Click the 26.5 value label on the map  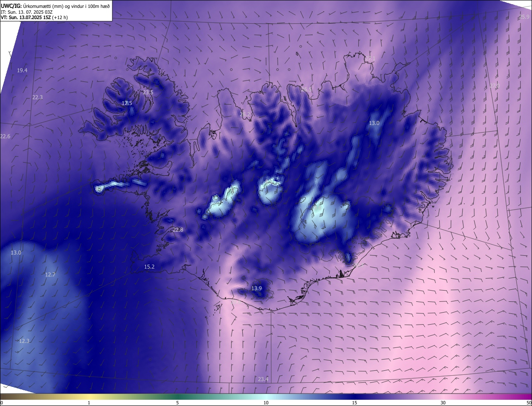click(306, 89)
